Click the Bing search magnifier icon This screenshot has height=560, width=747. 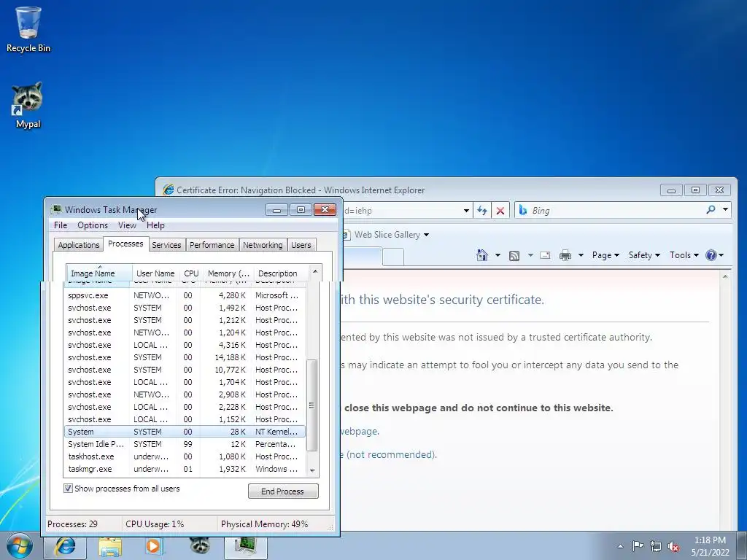pos(711,209)
